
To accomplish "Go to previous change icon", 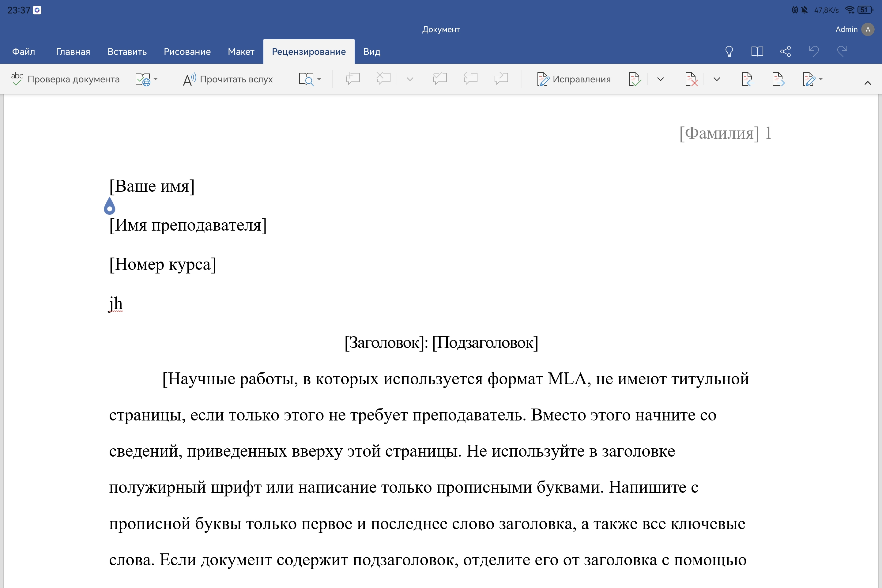I will (747, 79).
